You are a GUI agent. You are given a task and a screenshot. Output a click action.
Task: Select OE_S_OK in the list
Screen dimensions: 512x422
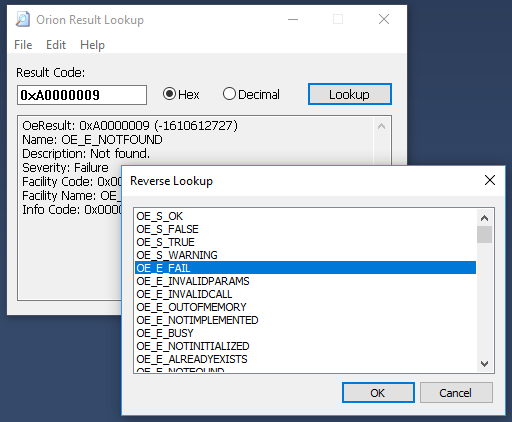[x=305, y=216]
